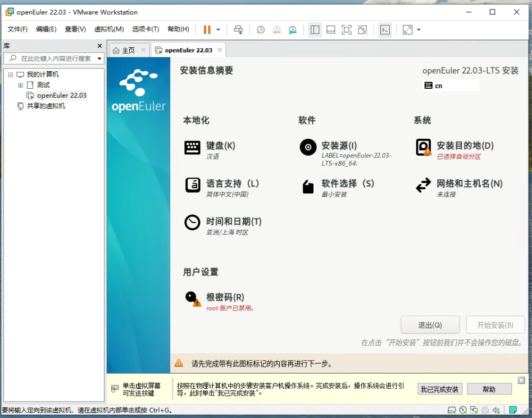Show the console view
The width and height of the screenshot is (532, 418).
(x=385, y=30)
